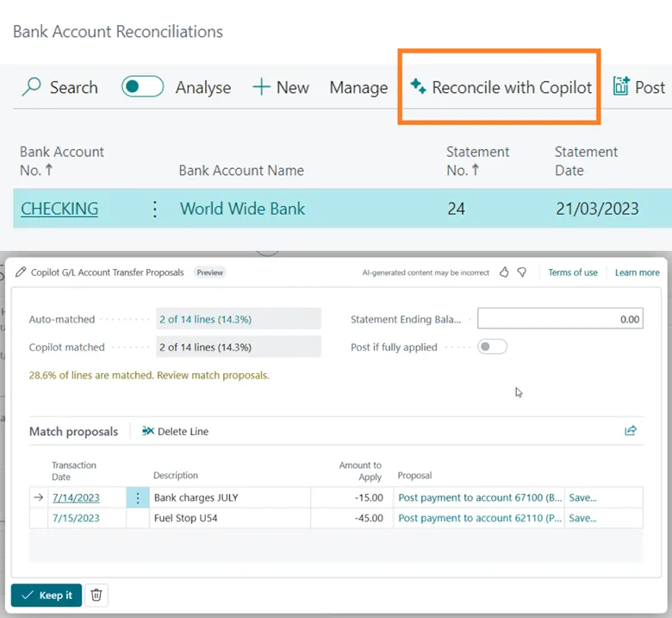This screenshot has width=672, height=618.
Task: Click the share icon in Match proposals
Action: click(631, 431)
